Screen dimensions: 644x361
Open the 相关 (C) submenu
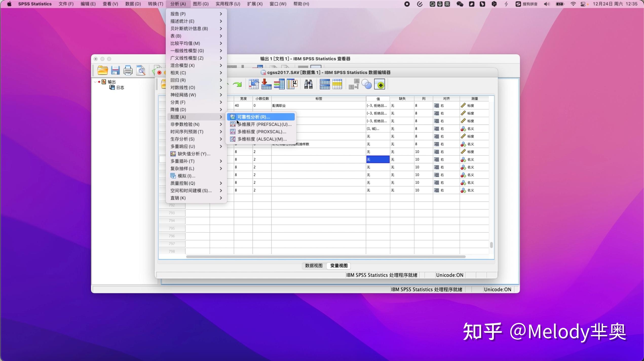(x=196, y=73)
